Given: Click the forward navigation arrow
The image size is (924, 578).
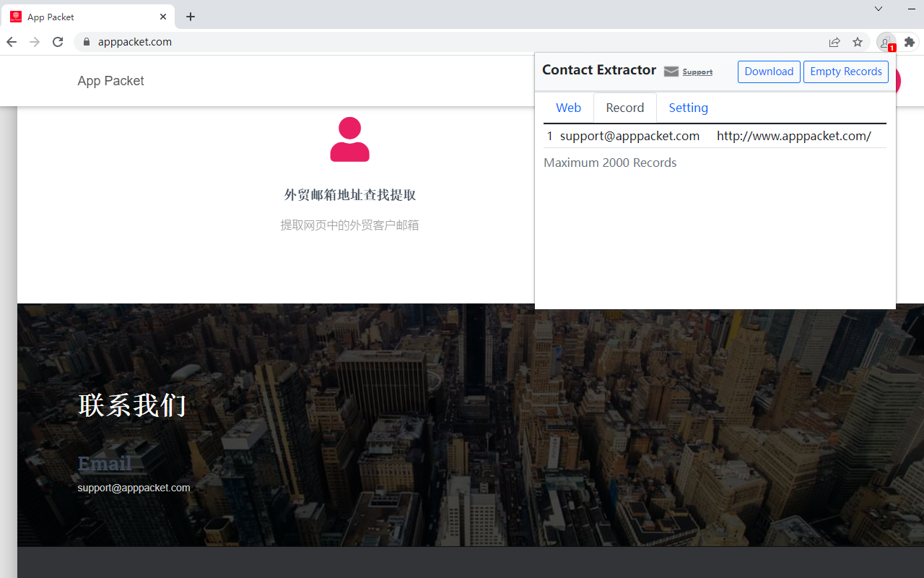Looking at the screenshot, I should pos(35,42).
